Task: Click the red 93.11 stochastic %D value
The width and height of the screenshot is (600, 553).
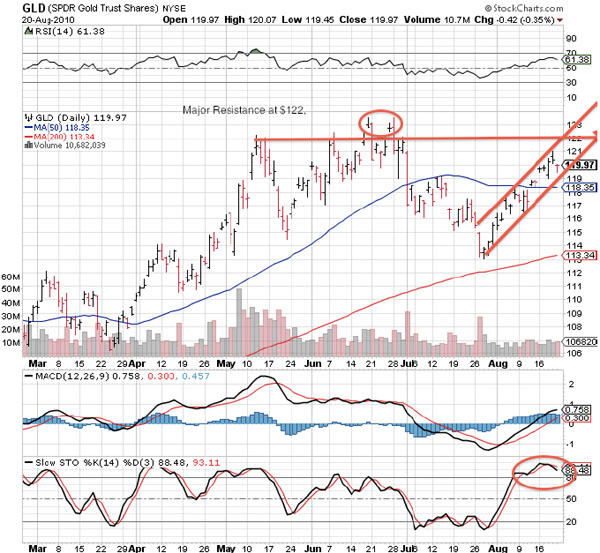Action: click(x=206, y=463)
